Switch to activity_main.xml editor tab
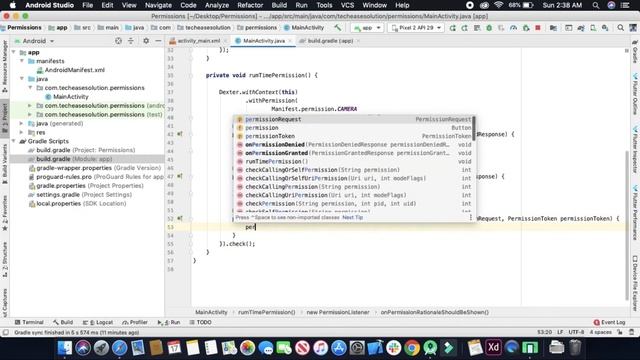This screenshot has height=360, width=640. tap(198, 41)
